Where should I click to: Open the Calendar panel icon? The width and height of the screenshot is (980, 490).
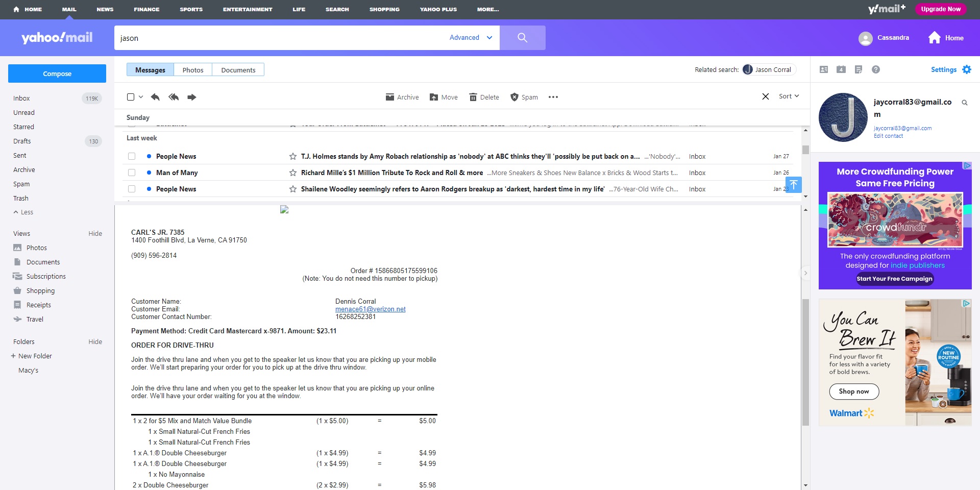(841, 69)
